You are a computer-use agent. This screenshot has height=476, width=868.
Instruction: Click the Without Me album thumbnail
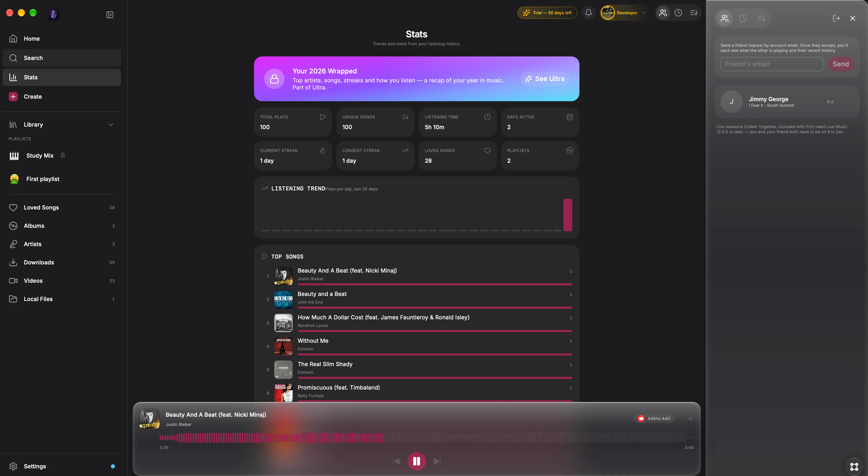(x=283, y=346)
